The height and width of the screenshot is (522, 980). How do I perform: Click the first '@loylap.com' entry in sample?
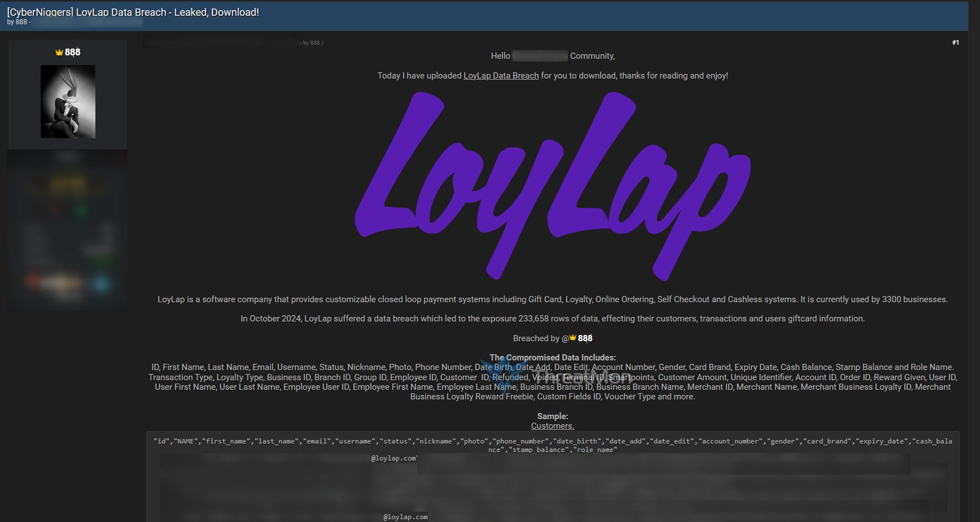[x=394, y=458]
